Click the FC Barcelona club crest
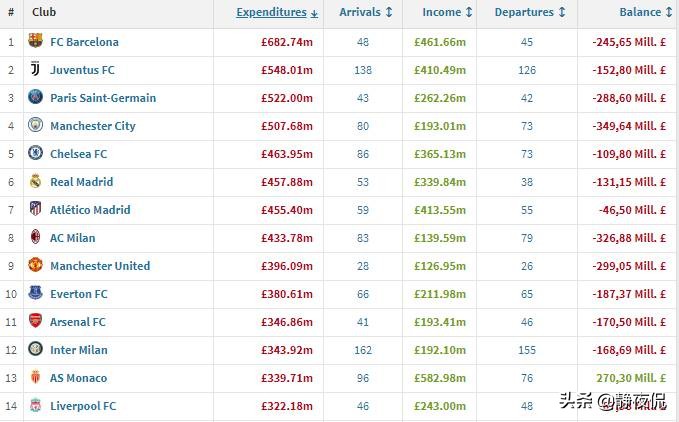Image resolution: width=679 pixels, height=422 pixels. 36,42
